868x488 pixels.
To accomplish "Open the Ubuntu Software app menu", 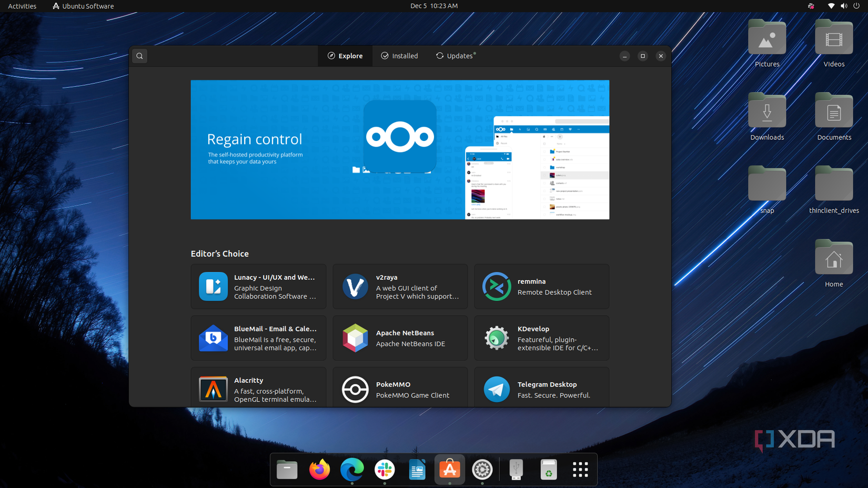I will pyautogui.click(x=83, y=6).
